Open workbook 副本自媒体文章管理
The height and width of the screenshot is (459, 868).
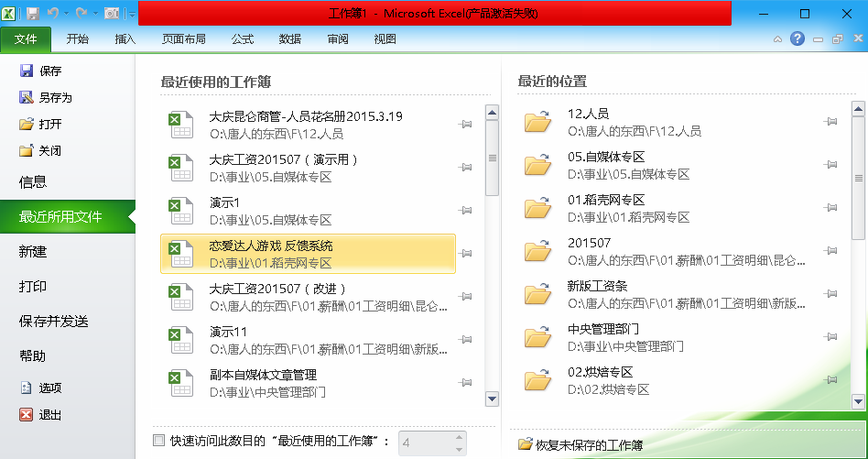pos(308,384)
